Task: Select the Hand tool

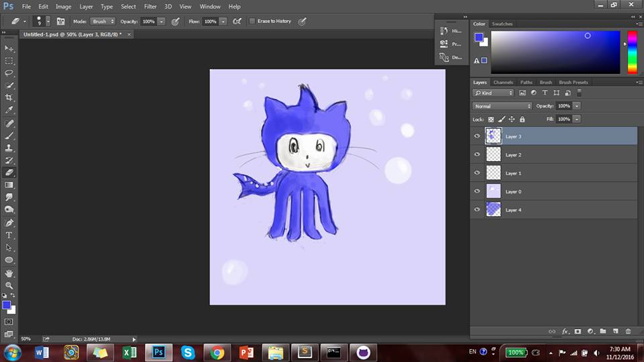Action: [x=9, y=273]
